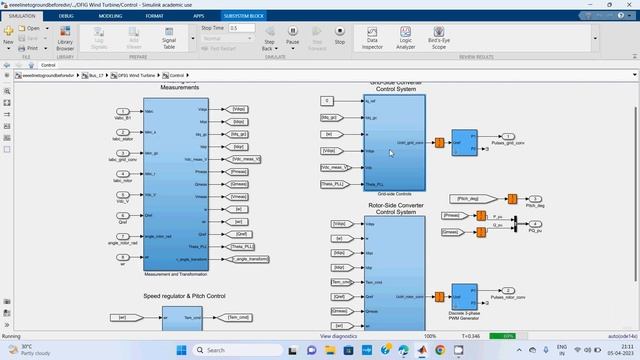640x360 pixels.
Task: Click Fit to View in palette
Action: click(x=7, y=103)
